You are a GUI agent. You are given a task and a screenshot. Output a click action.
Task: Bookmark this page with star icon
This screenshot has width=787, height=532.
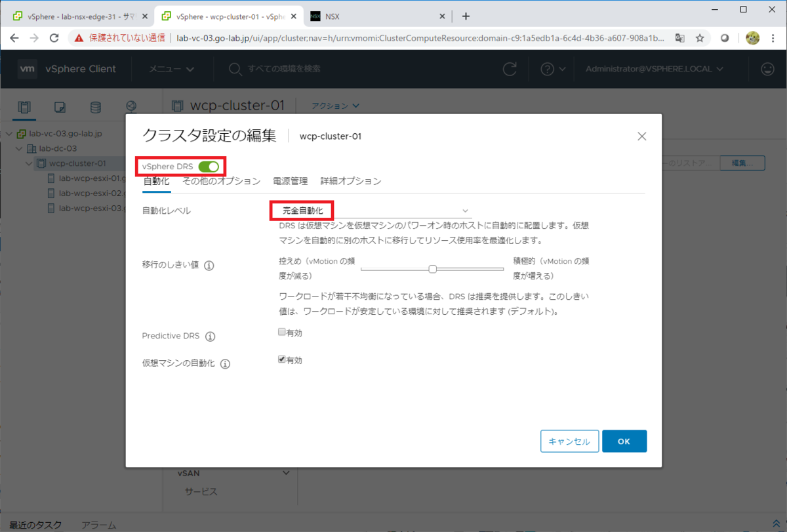click(700, 38)
